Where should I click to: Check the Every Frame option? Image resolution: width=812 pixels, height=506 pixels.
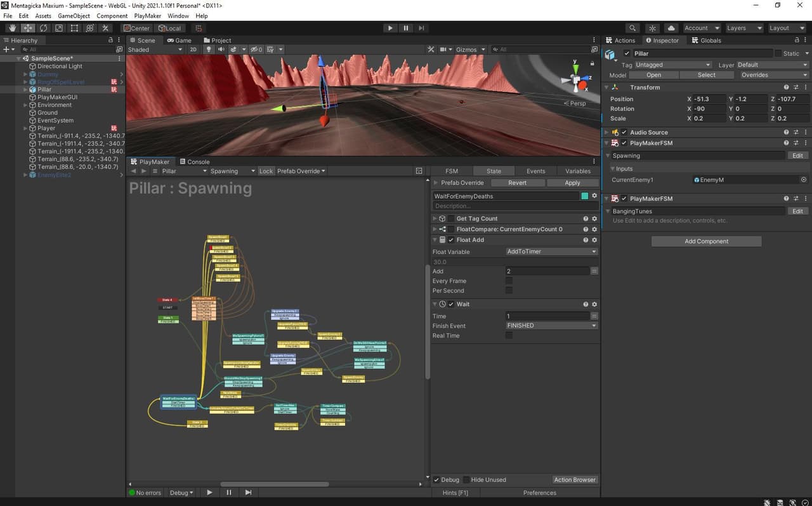[x=509, y=281]
